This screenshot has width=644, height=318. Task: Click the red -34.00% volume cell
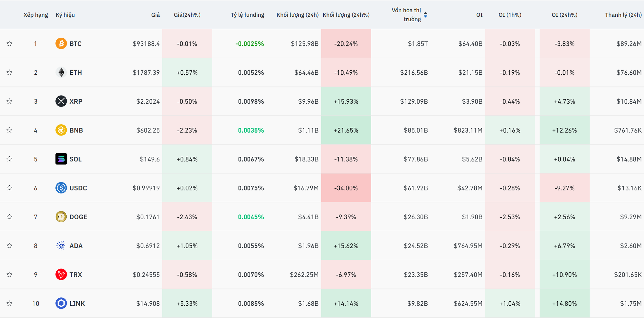click(346, 188)
